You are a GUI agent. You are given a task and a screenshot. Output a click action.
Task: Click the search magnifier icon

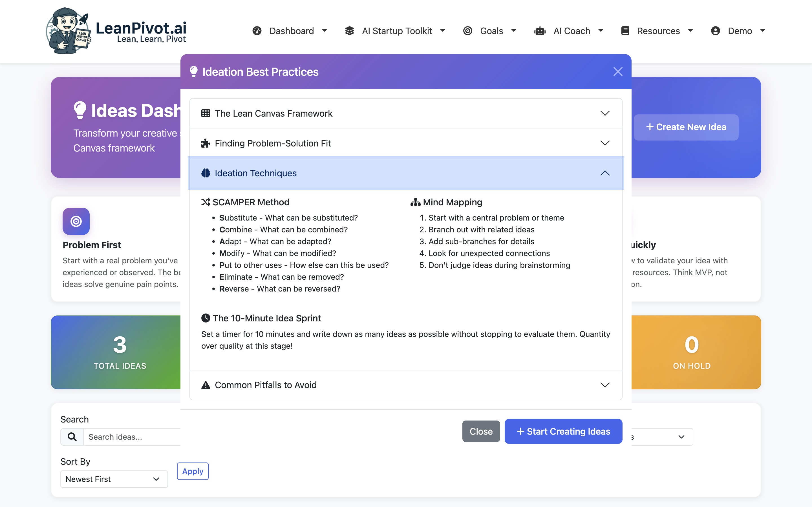72,437
